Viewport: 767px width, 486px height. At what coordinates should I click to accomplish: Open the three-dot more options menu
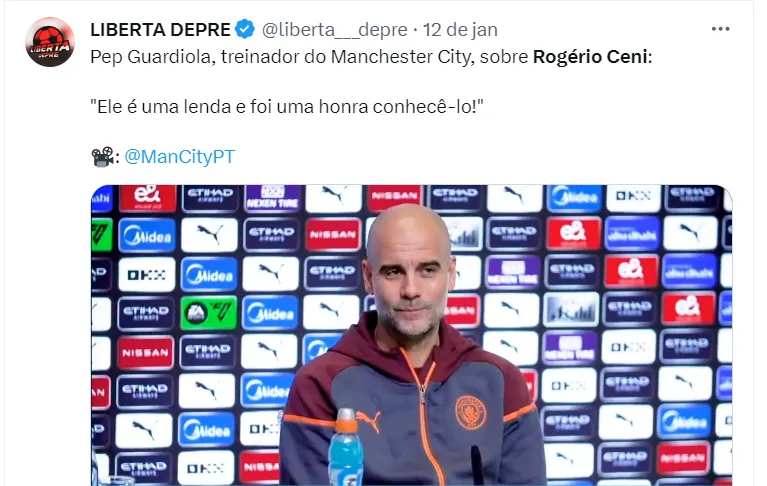coord(721,29)
